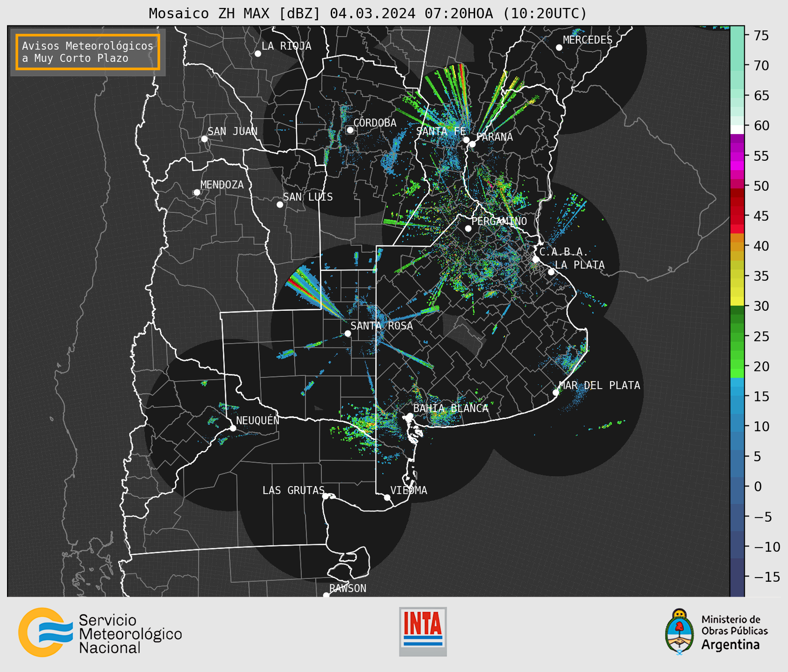Click the Servicio Meteorológico Nacional text

click(130, 634)
